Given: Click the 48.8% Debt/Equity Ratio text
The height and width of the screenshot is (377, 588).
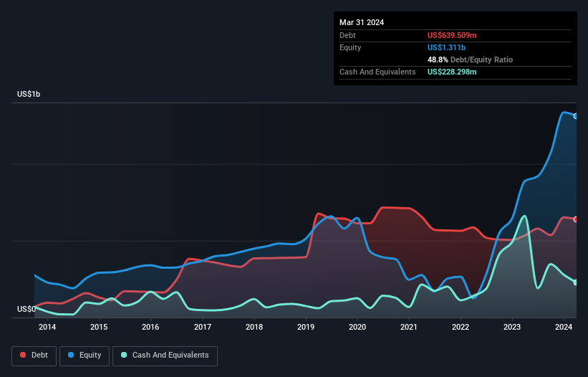Looking at the screenshot, I should coord(470,59).
